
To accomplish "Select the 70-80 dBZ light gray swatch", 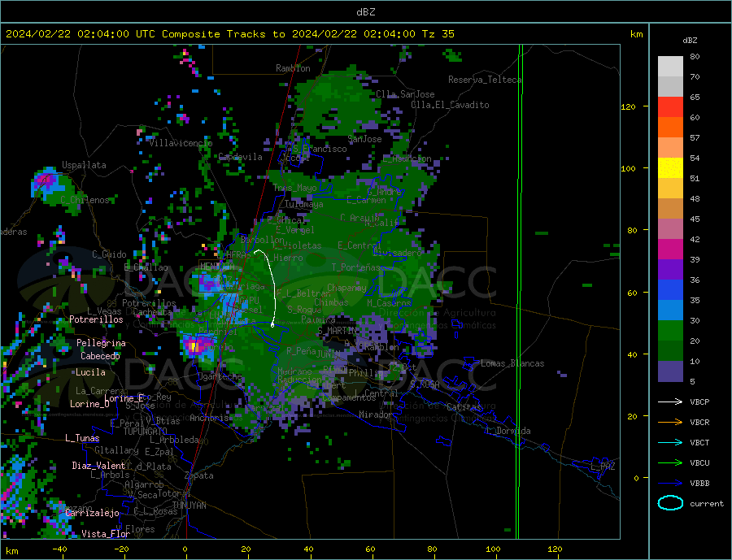I will 670,67.
